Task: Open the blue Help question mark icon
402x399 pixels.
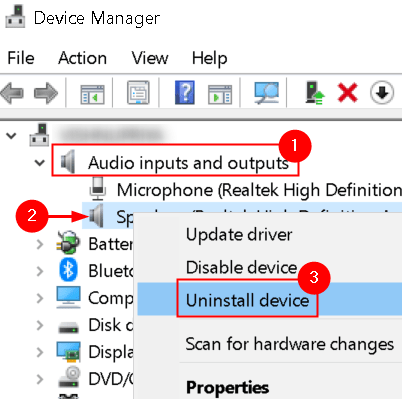Action: pos(185,92)
